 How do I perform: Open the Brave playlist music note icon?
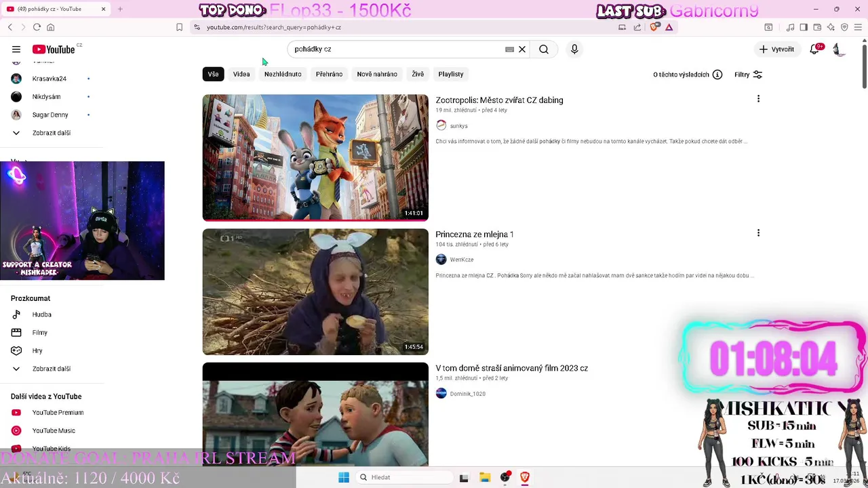[790, 27]
